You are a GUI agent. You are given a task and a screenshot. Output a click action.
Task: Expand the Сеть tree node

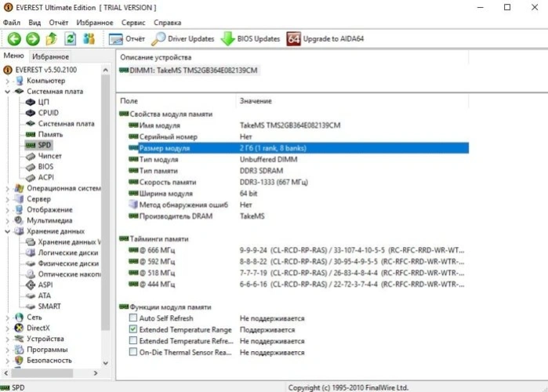tap(7, 318)
